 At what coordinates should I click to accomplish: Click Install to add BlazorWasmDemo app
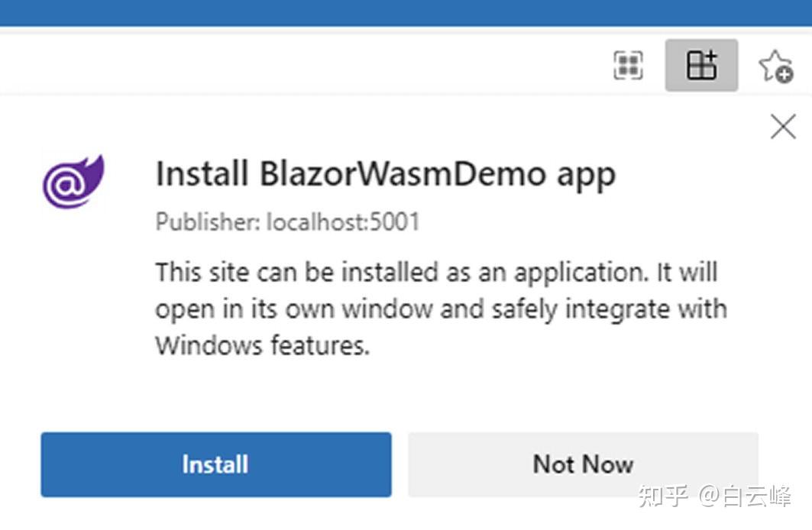point(215,464)
